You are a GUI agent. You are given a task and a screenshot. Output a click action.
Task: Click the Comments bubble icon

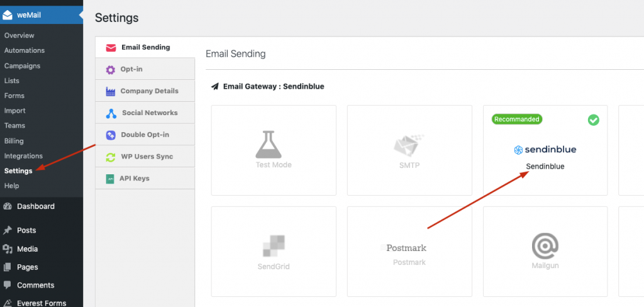coord(7,285)
